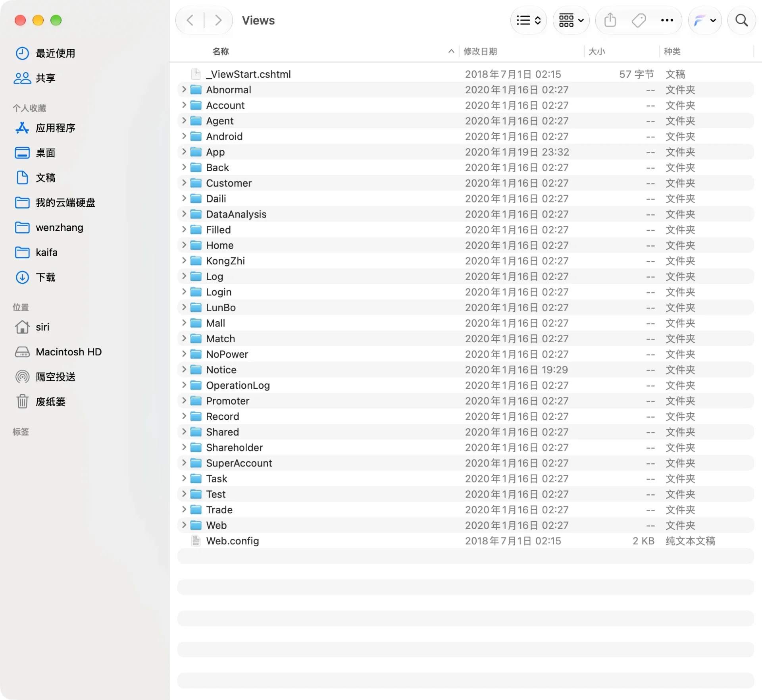Click the tag icon in toolbar

click(639, 20)
